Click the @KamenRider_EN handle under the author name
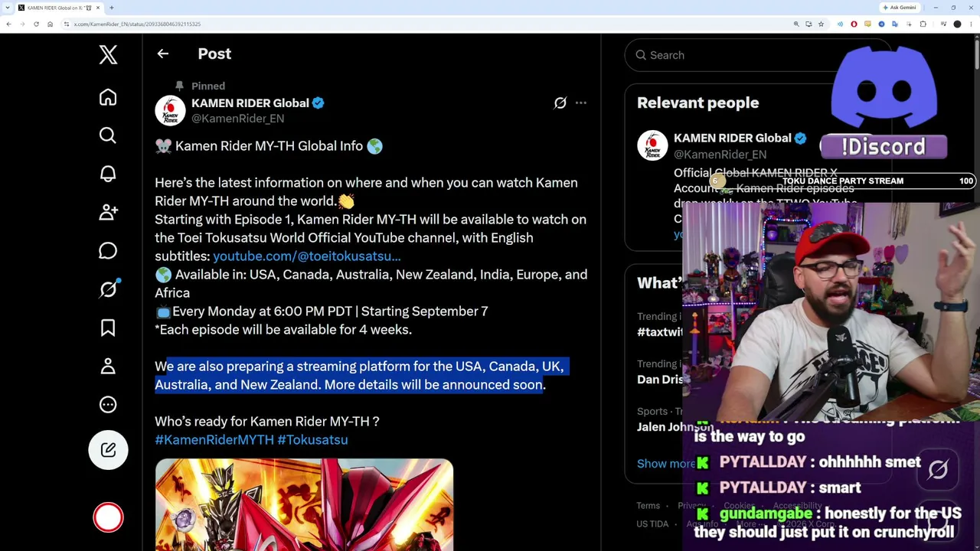This screenshot has width=980, height=551. [x=237, y=119]
